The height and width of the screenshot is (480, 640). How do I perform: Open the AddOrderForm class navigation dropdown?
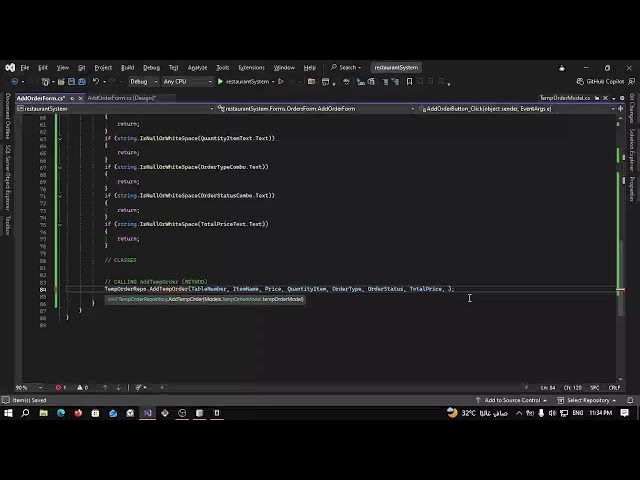(x=316, y=109)
